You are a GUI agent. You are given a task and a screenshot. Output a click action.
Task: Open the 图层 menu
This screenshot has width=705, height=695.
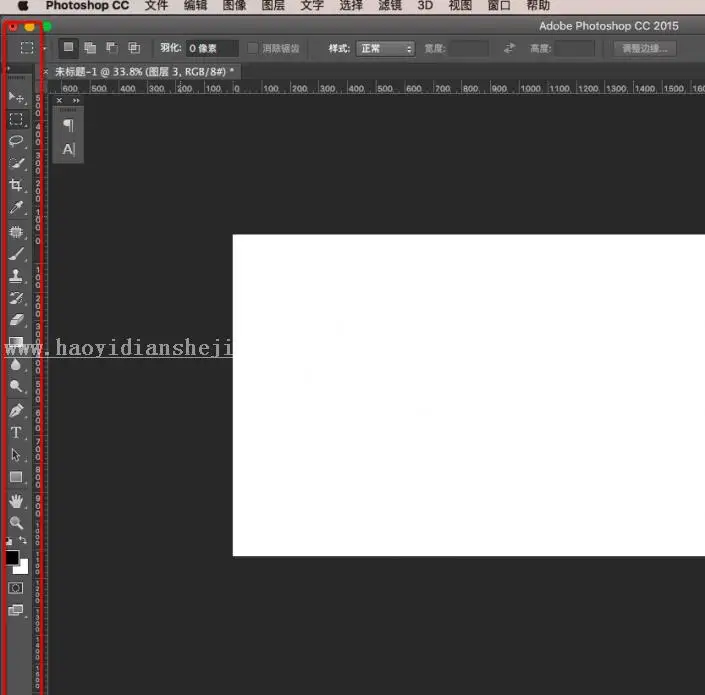tap(273, 6)
